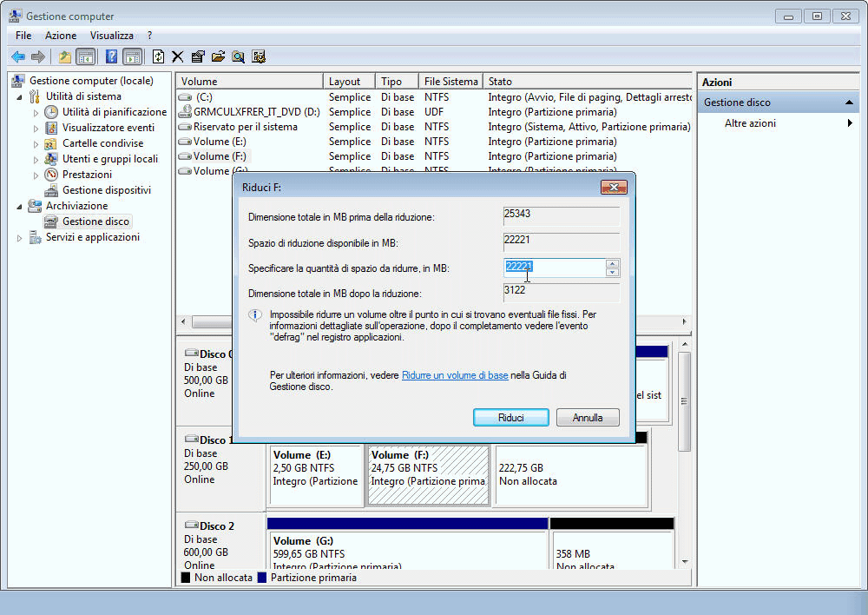Select Volume (E:) partition block on Disco 1
868x615 pixels.
[x=316, y=475]
